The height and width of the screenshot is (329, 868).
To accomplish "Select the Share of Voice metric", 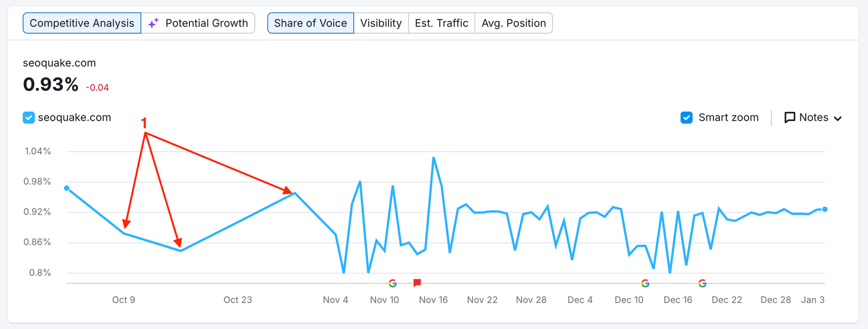I will pos(310,23).
